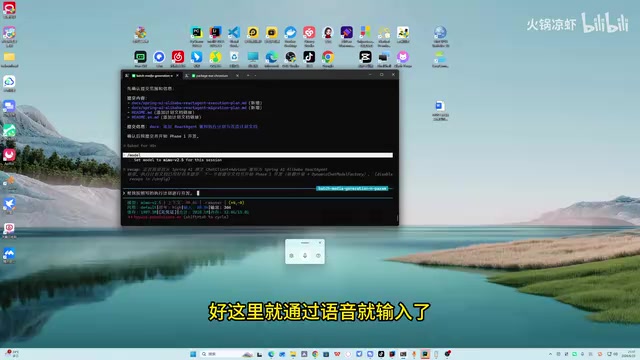Open terminal new-tab profile dropdown
Image resolution: width=640 pixels, height=360 pixels.
point(256,76)
